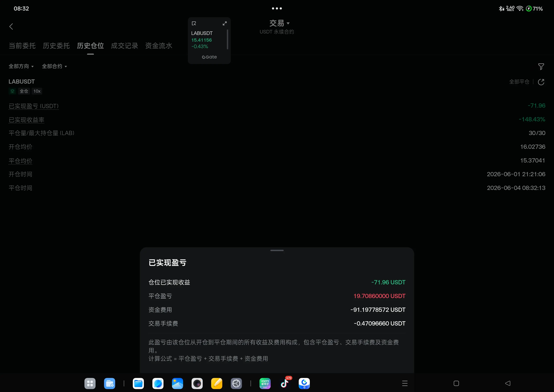Screen dimensions: 554x392
Task: Open the Gate app in dock
Action: 304,383
